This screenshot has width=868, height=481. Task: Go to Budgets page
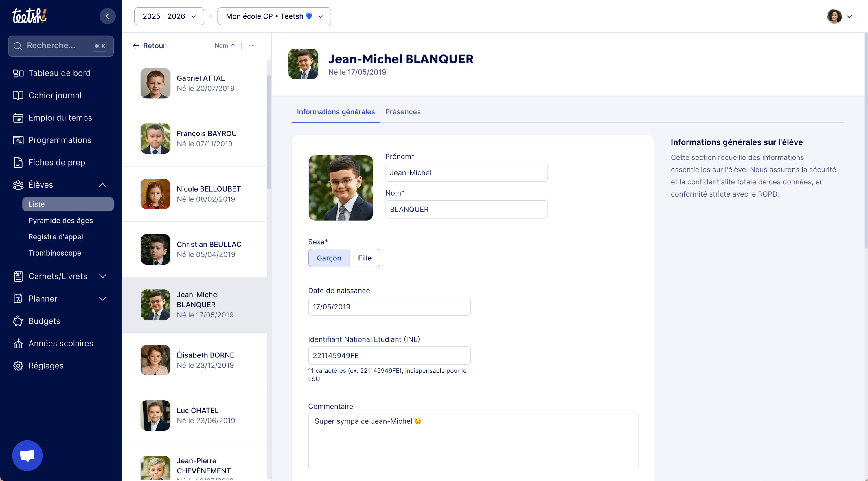[x=44, y=321]
